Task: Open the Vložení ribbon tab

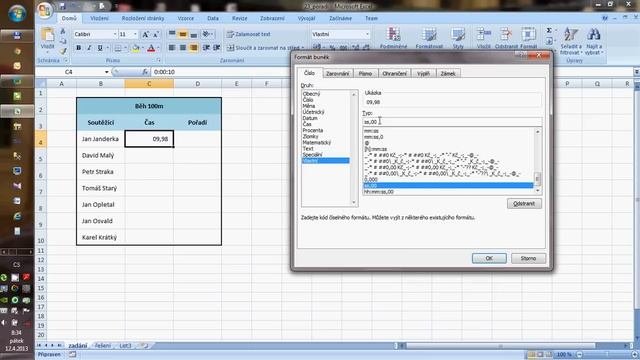Action: (x=99, y=18)
